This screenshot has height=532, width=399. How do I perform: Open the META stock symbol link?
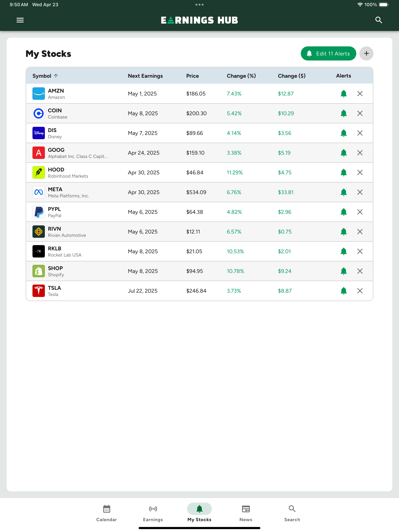pyautogui.click(x=55, y=189)
